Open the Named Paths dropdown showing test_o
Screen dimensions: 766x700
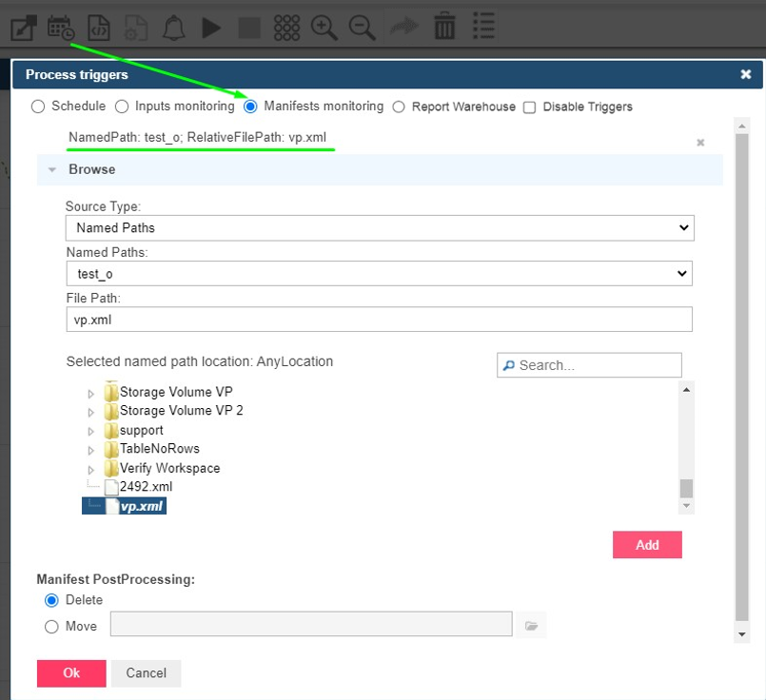(379, 273)
